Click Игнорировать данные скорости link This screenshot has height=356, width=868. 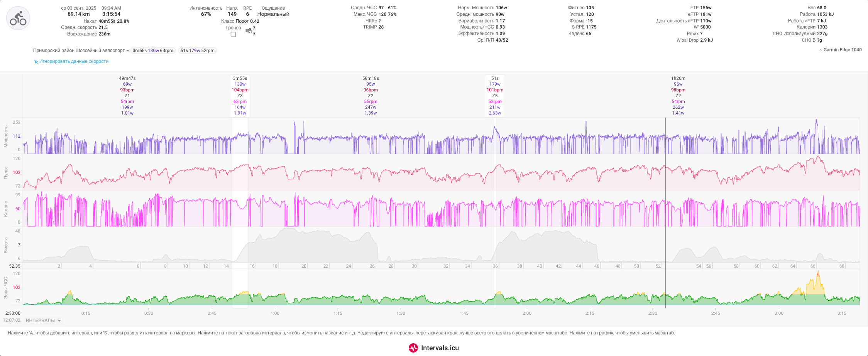[x=74, y=61]
